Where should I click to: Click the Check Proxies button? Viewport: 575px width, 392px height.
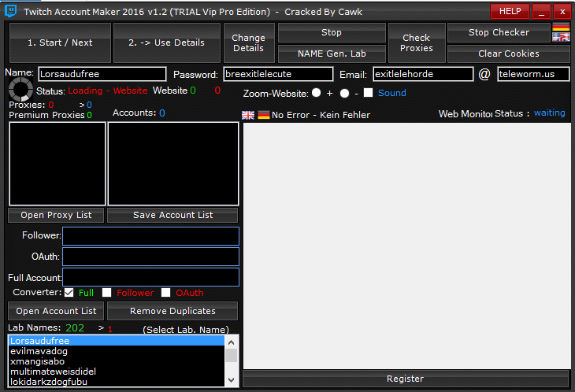tap(417, 43)
